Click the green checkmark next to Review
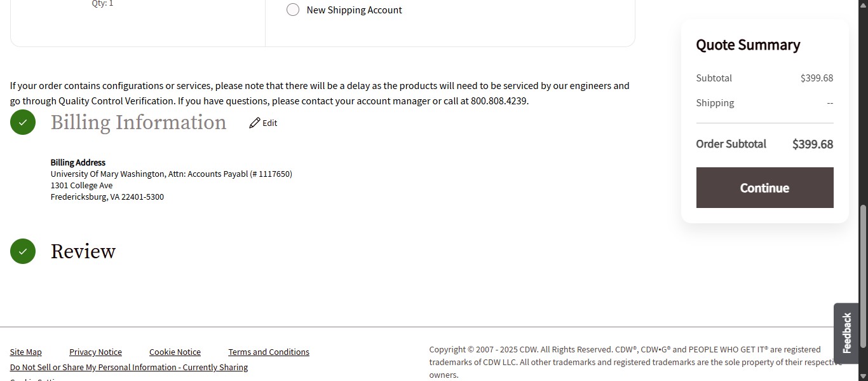 coord(23,251)
